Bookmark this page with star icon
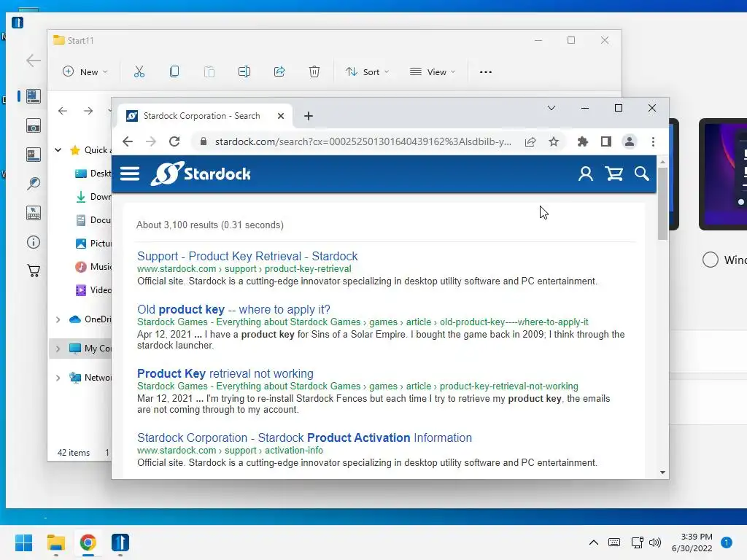Image resolution: width=747 pixels, height=560 pixels. click(553, 141)
